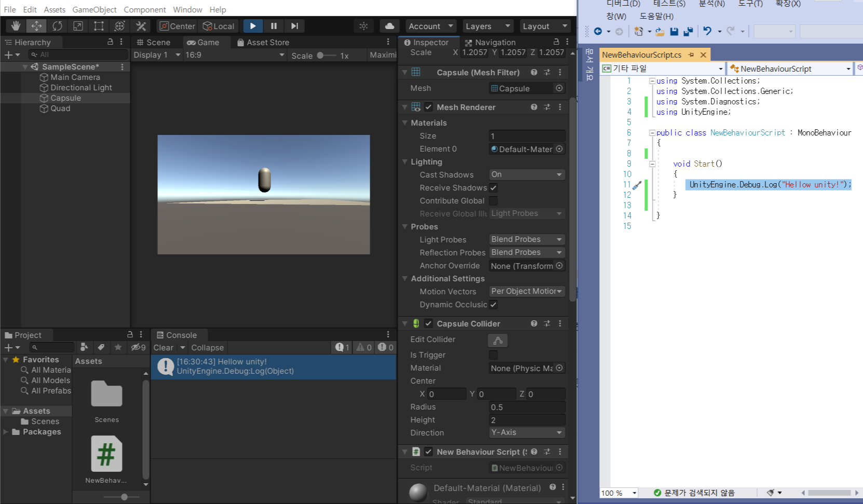The height and width of the screenshot is (504, 863).
Task: Click Clear in Console
Action: click(164, 348)
